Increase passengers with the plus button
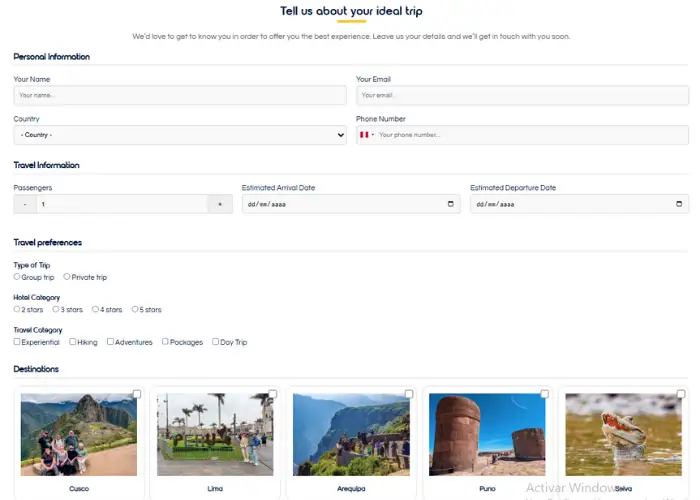This screenshot has width=700, height=500. coord(220,204)
